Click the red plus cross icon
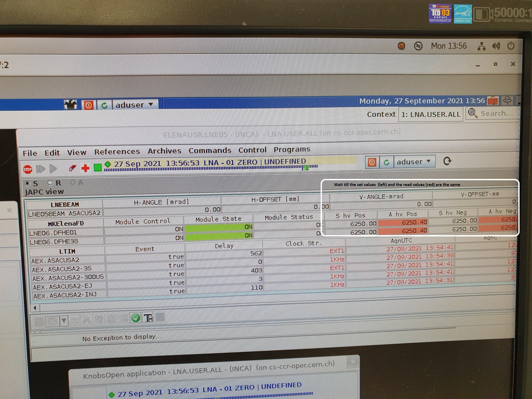532x399 pixels. click(85, 168)
